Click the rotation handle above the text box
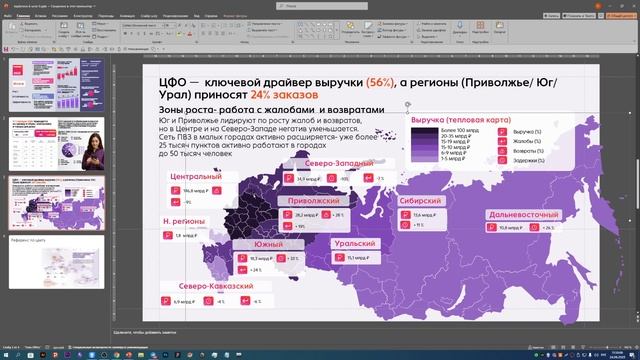 (407, 105)
